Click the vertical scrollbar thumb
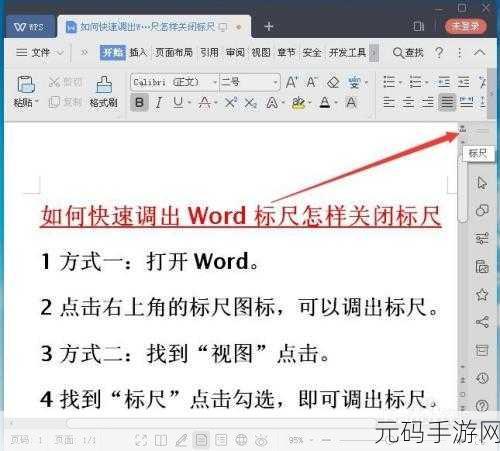This screenshot has width=500, height=451. 462,188
